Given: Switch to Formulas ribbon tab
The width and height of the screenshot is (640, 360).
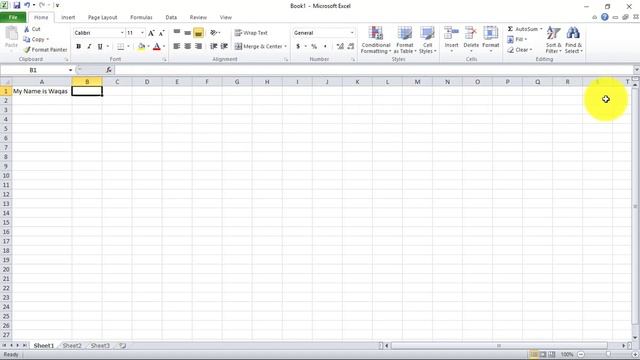Looking at the screenshot, I should [141, 18].
